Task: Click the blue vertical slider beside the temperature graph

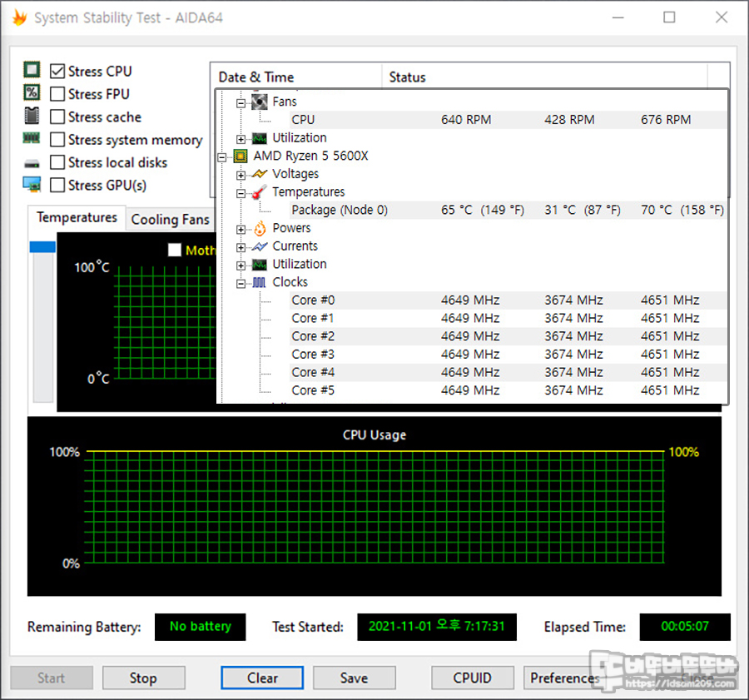Action: [x=42, y=246]
